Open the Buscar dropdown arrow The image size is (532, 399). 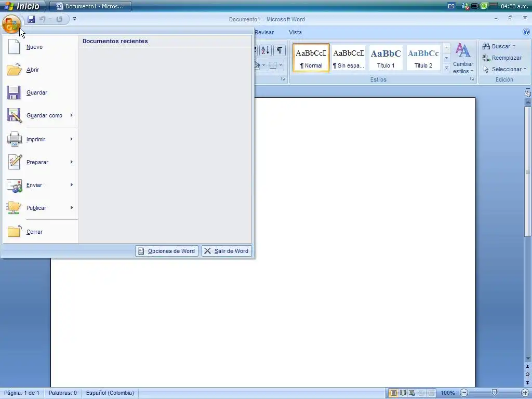tap(514, 46)
